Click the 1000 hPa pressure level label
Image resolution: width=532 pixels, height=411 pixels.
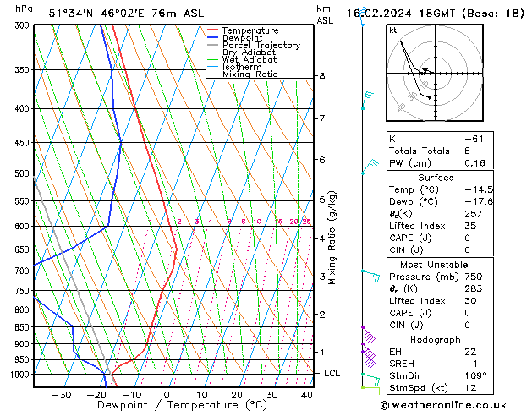[20, 375]
